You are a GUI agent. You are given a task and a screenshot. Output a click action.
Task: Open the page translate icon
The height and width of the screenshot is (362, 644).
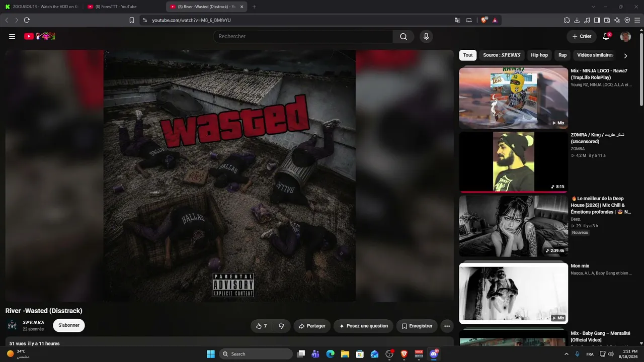click(x=457, y=20)
